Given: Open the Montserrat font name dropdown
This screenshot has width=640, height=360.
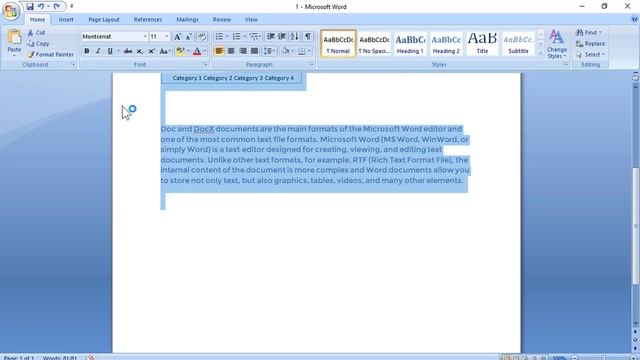Looking at the screenshot, I should [x=145, y=37].
